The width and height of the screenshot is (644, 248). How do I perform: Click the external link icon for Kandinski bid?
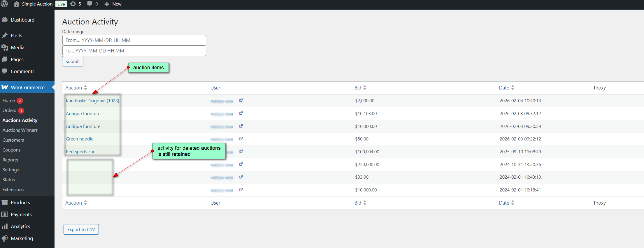[x=241, y=101]
